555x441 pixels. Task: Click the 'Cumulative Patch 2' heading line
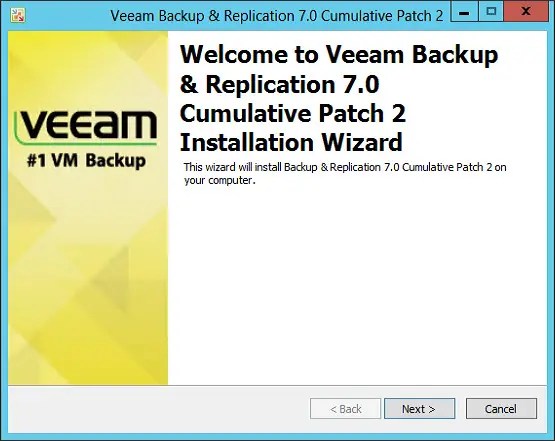pos(293,114)
